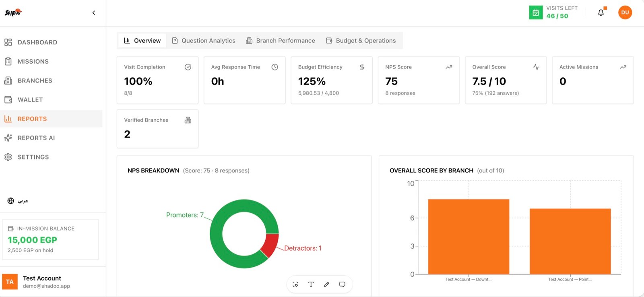Click the Reports bar chart icon
This screenshot has width=644, height=297.
coord(8,119)
